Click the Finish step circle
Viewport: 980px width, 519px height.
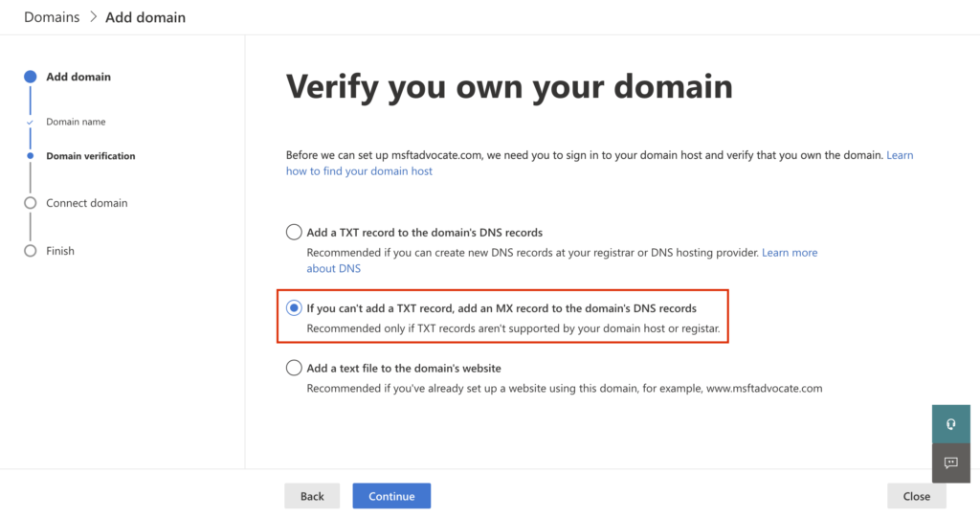[31, 251]
